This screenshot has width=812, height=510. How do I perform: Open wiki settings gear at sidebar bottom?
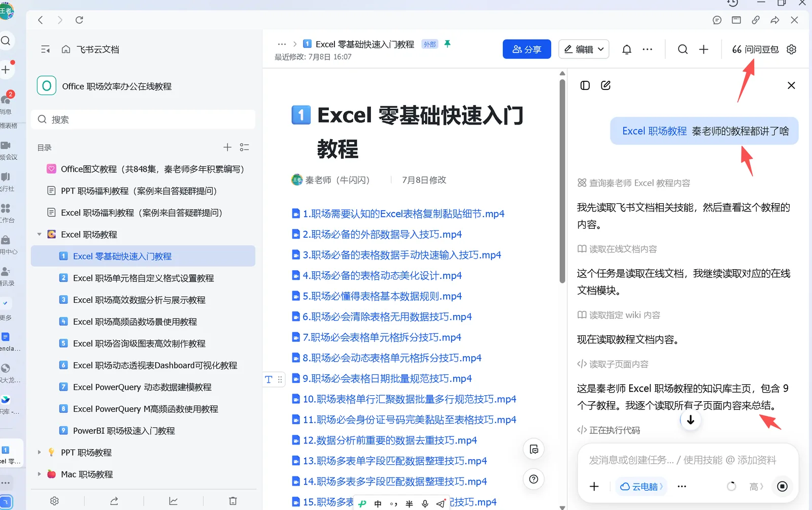click(54, 501)
